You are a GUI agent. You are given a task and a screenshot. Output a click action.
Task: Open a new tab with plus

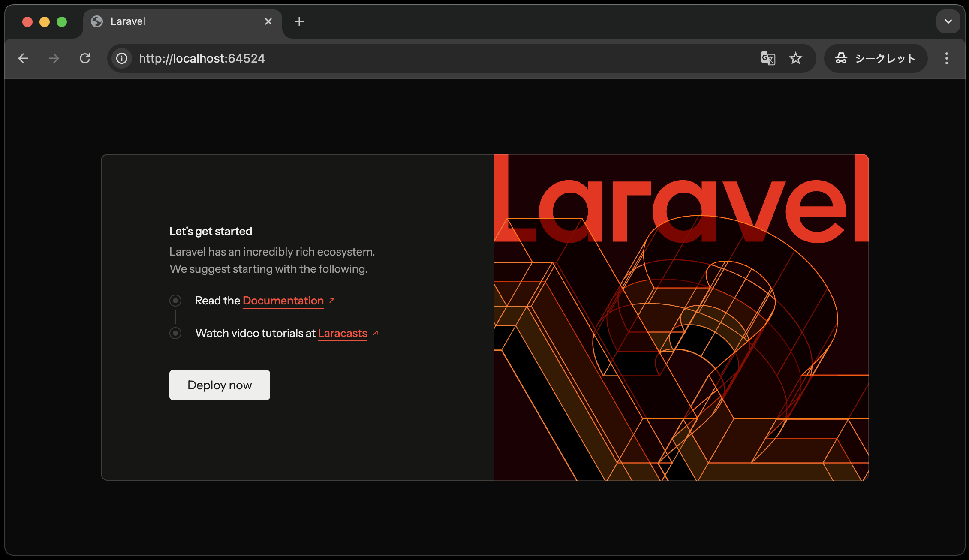[x=299, y=21]
